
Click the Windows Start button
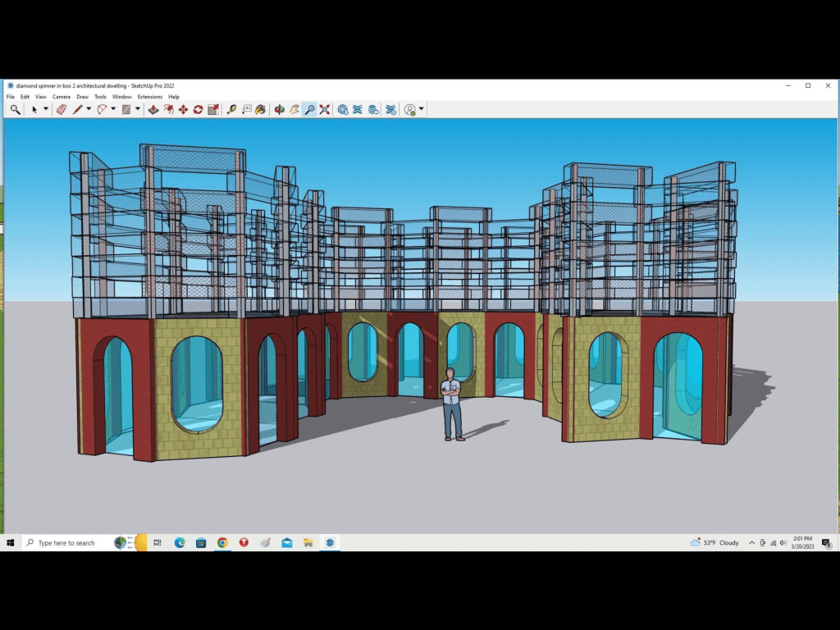pos(11,542)
